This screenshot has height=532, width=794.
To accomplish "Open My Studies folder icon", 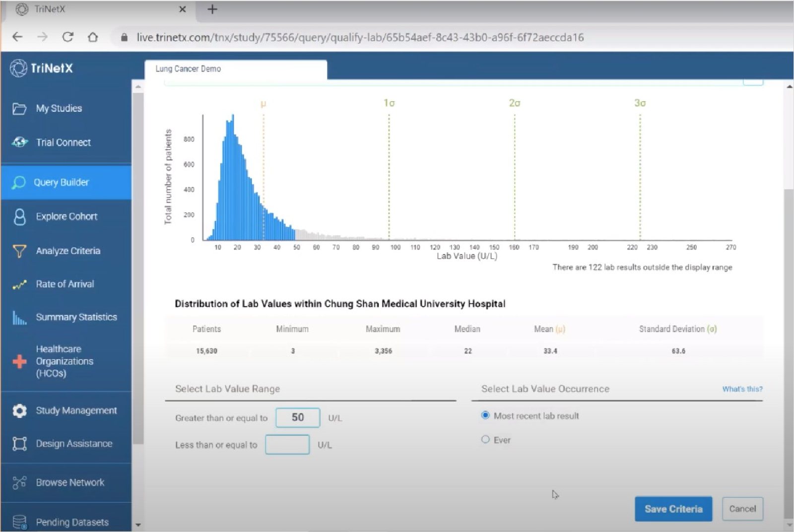I will coord(19,109).
